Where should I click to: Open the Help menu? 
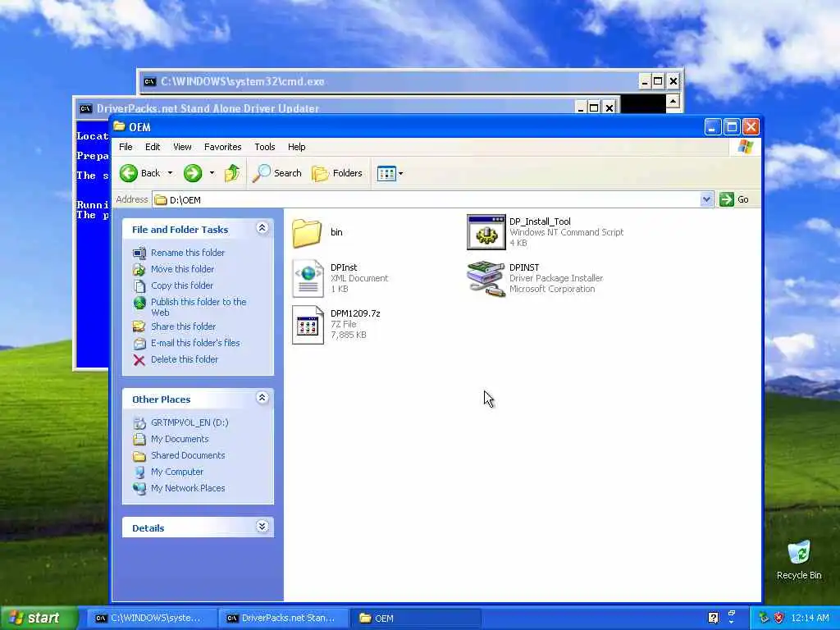point(296,147)
